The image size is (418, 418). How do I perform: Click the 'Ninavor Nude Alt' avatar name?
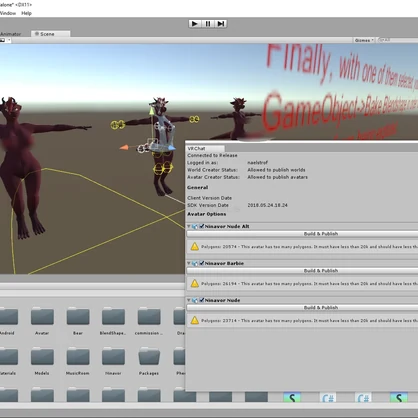pyautogui.click(x=227, y=226)
